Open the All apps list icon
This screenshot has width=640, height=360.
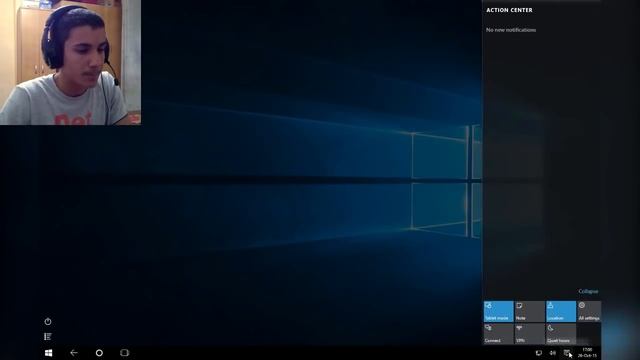pyautogui.click(x=48, y=337)
